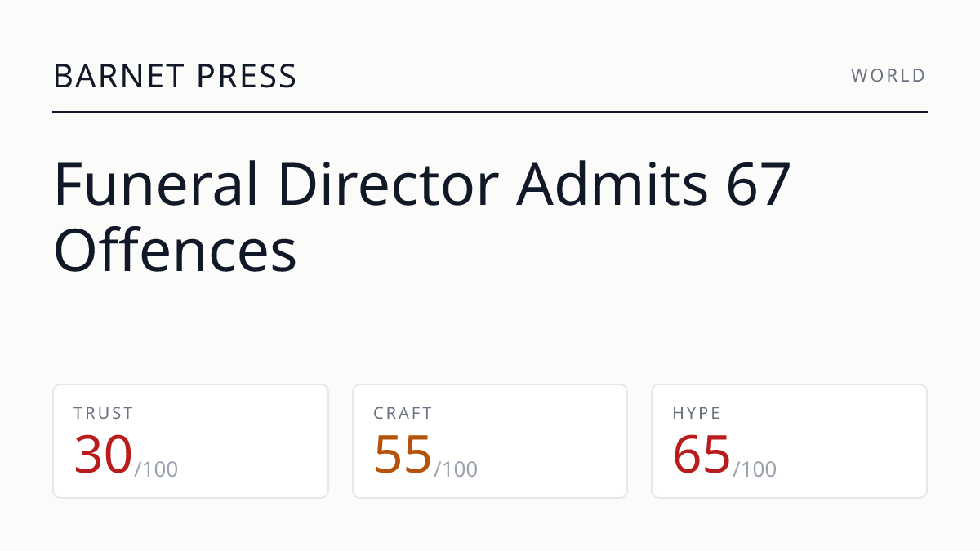The width and height of the screenshot is (980, 551).
Task: Click the orange Craft score 55
Action: pos(403,455)
